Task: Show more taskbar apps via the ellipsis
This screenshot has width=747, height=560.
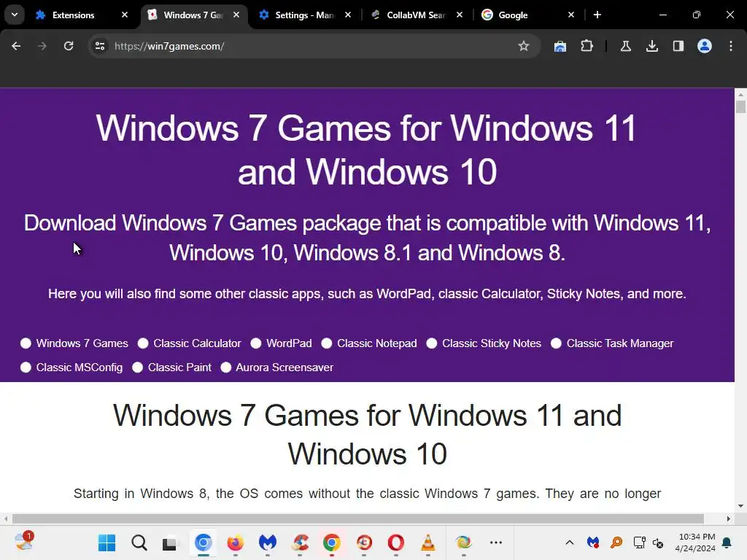Action: click(496, 542)
